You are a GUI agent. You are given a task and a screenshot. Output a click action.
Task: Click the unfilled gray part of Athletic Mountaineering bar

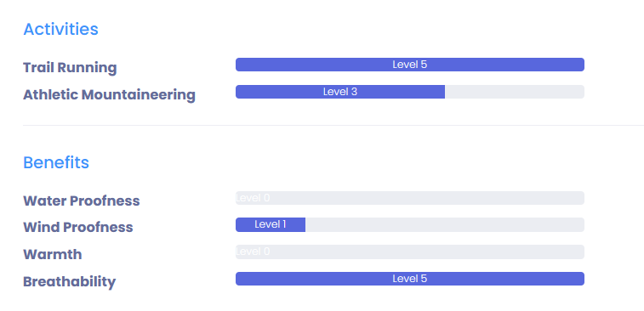point(514,92)
